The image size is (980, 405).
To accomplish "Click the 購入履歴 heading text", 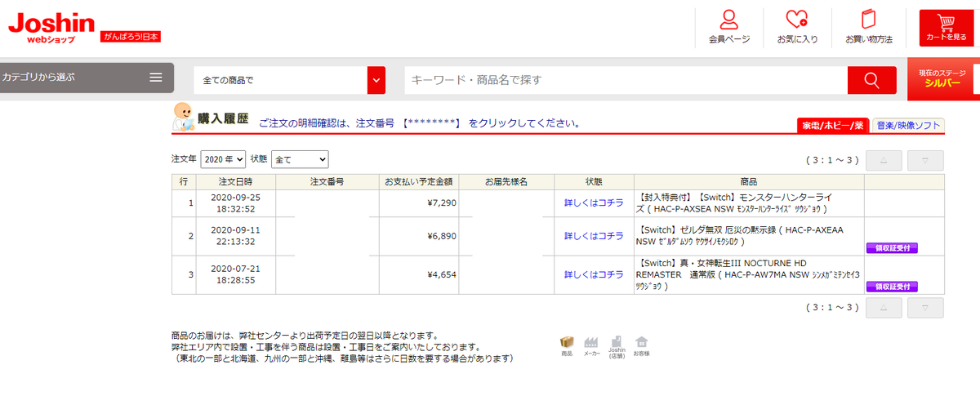I will [x=222, y=118].
